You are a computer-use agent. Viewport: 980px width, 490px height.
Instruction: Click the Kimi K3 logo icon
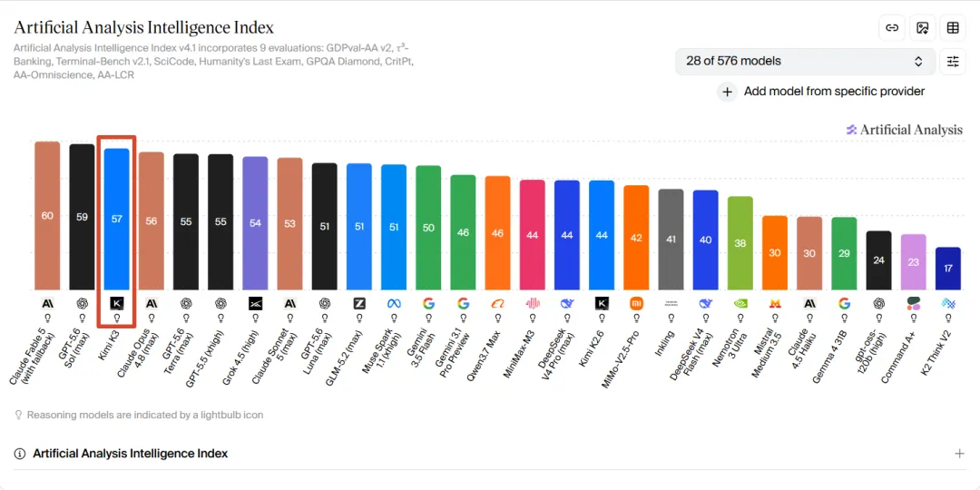click(x=117, y=304)
